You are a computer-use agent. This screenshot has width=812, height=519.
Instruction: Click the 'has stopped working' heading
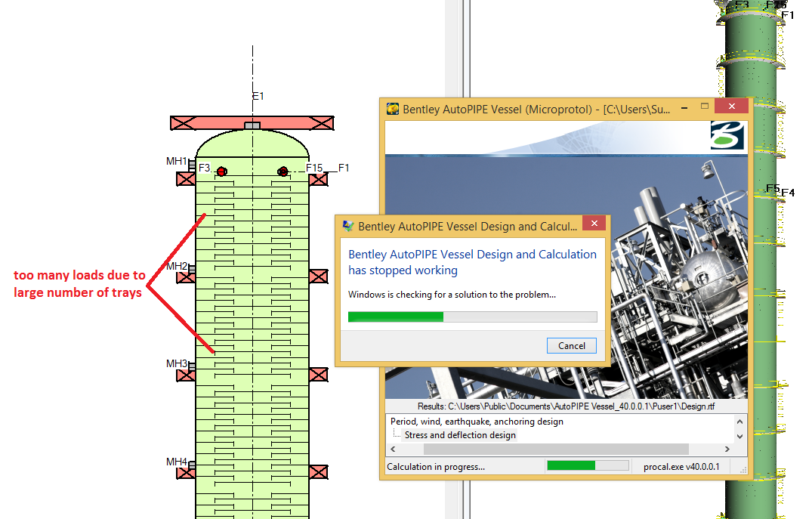(x=472, y=262)
